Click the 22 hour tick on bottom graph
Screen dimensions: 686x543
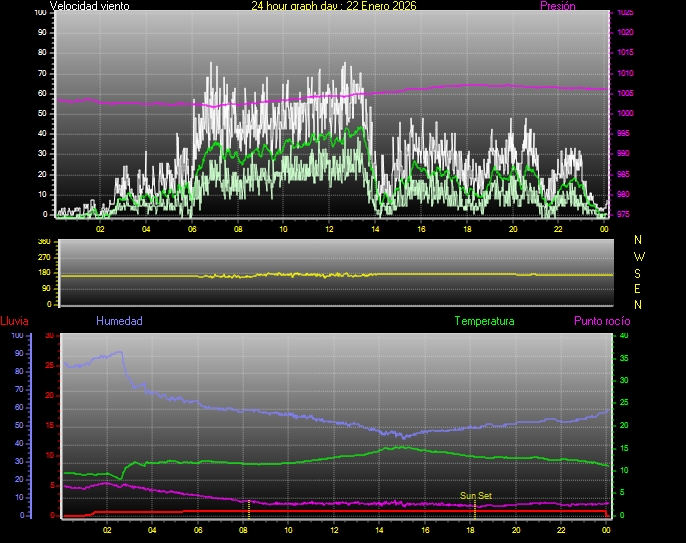pos(561,530)
